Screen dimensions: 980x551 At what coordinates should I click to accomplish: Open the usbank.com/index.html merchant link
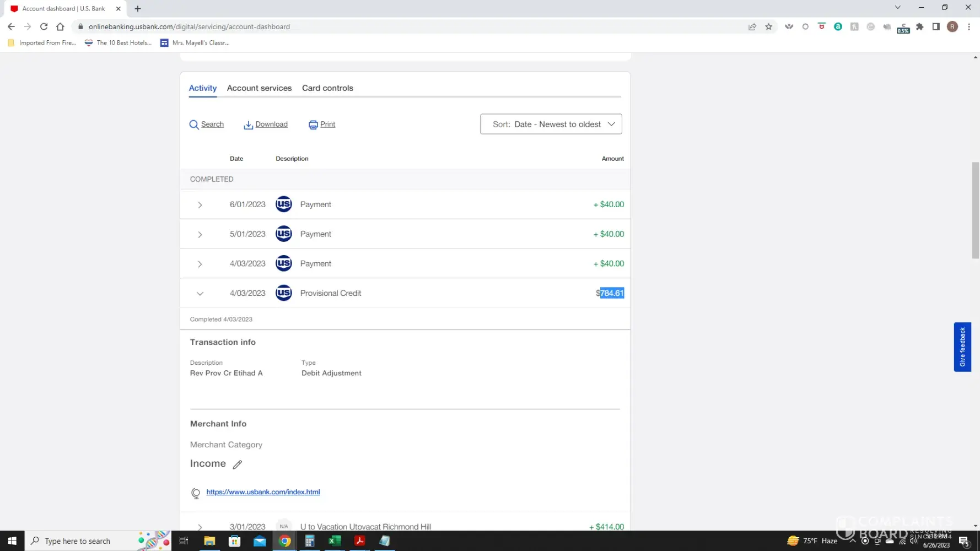click(x=263, y=492)
